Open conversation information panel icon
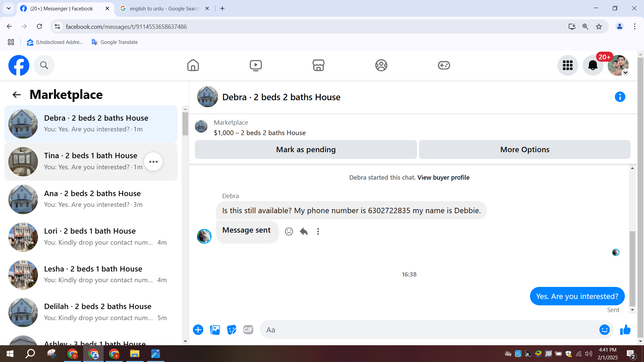The width and height of the screenshot is (644, 362). click(x=620, y=97)
